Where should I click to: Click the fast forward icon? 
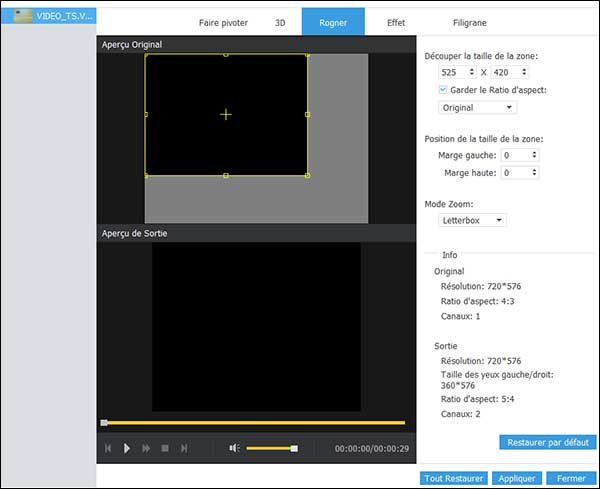point(146,448)
